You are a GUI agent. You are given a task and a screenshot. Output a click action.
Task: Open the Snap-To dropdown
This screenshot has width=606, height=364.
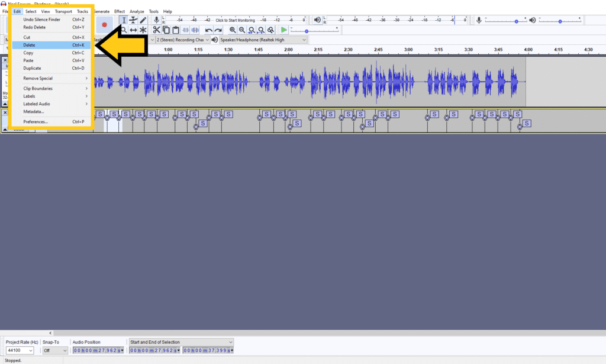(x=54, y=350)
